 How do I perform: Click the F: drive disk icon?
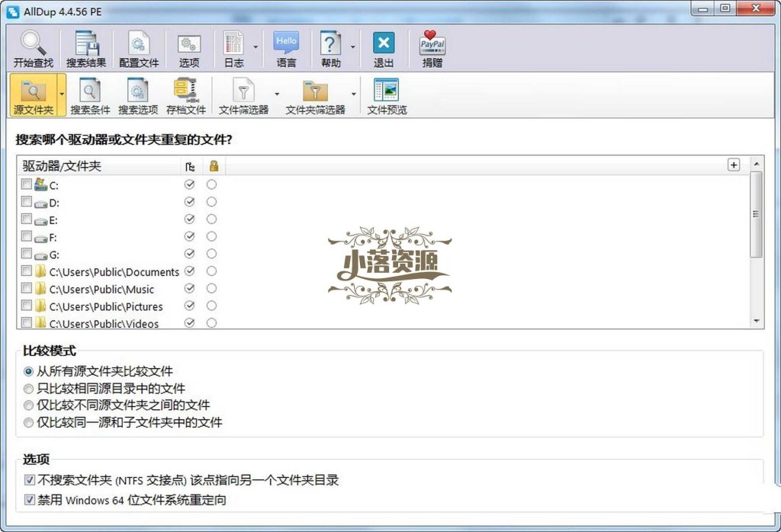[41, 238]
